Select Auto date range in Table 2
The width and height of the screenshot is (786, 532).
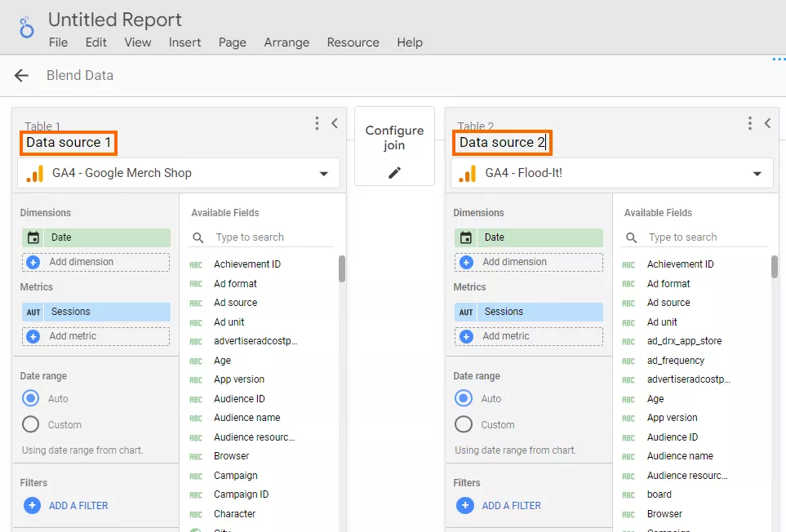[463, 398]
